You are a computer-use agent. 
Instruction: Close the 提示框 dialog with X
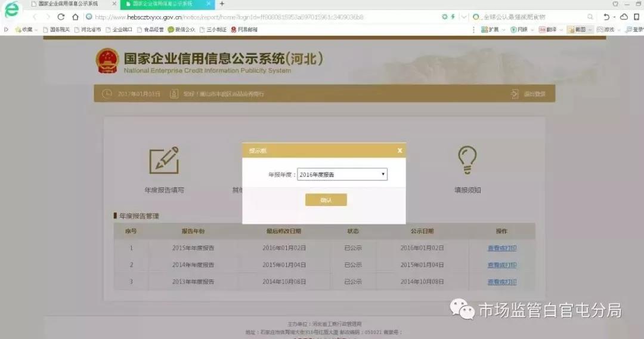pos(400,151)
